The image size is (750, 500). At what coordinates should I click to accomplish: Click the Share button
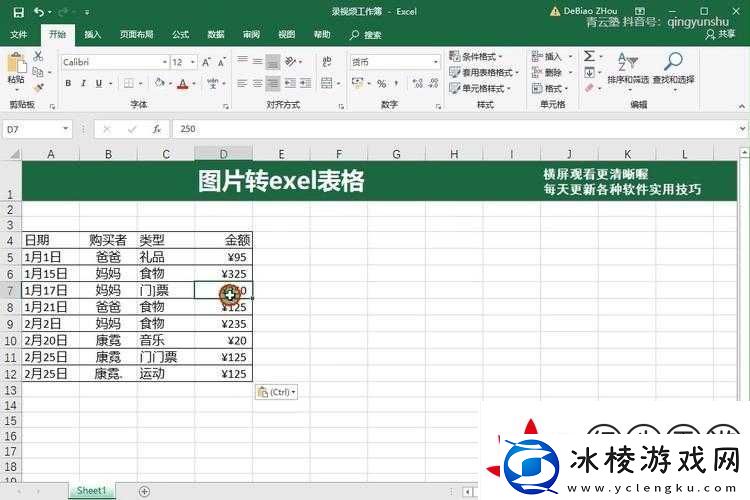(720, 34)
